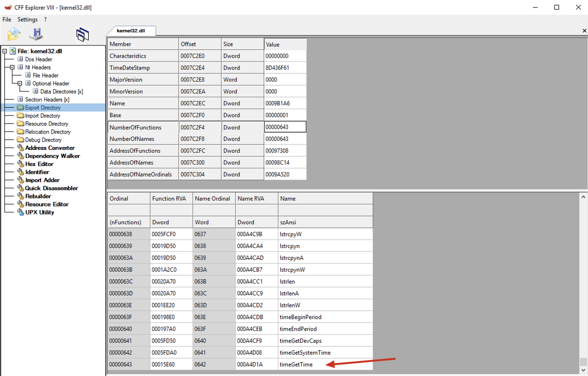Screen dimensions: 588x376
Task: Click the UPX Utility tool icon
Action: pyautogui.click(x=21, y=212)
